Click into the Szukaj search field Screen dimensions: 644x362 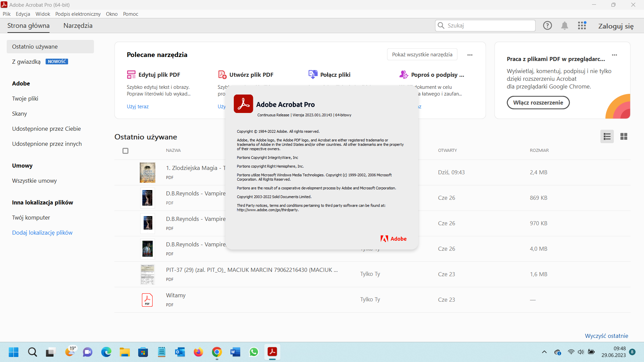click(x=485, y=25)
